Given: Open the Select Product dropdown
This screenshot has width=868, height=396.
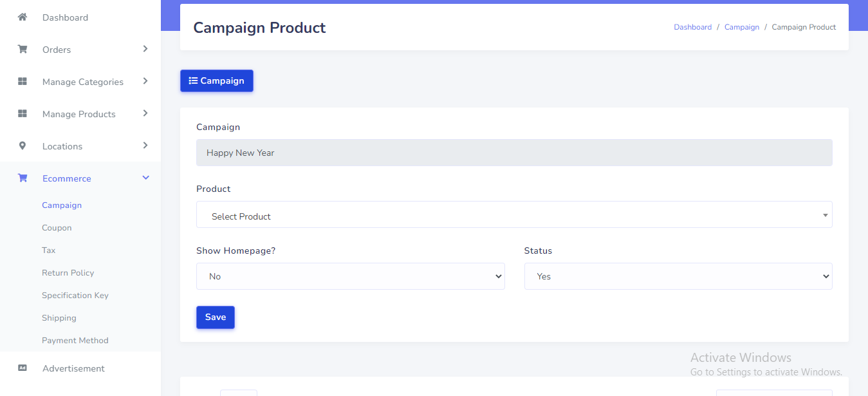Looking at the screenshot, I should (513, 215).
